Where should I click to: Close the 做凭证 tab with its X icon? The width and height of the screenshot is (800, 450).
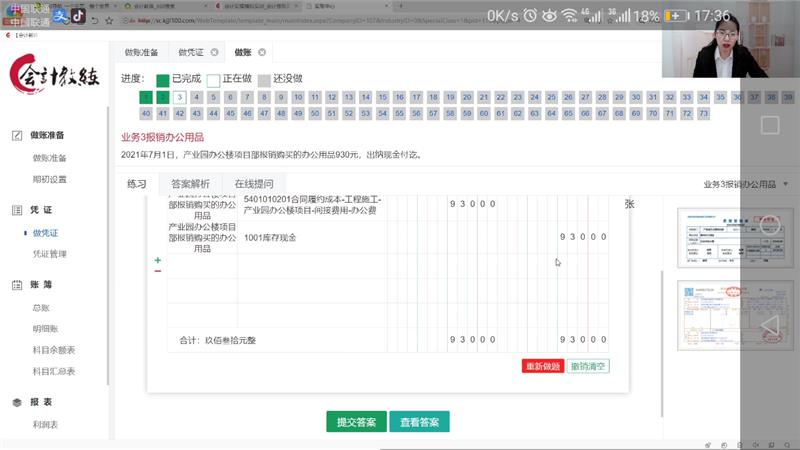tap(214, 52)
